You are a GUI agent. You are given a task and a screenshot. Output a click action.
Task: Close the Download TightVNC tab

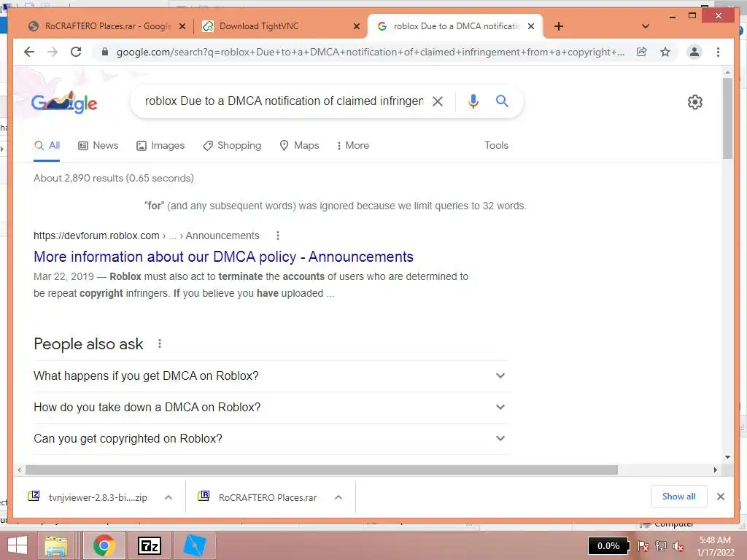tap(356, 26)
